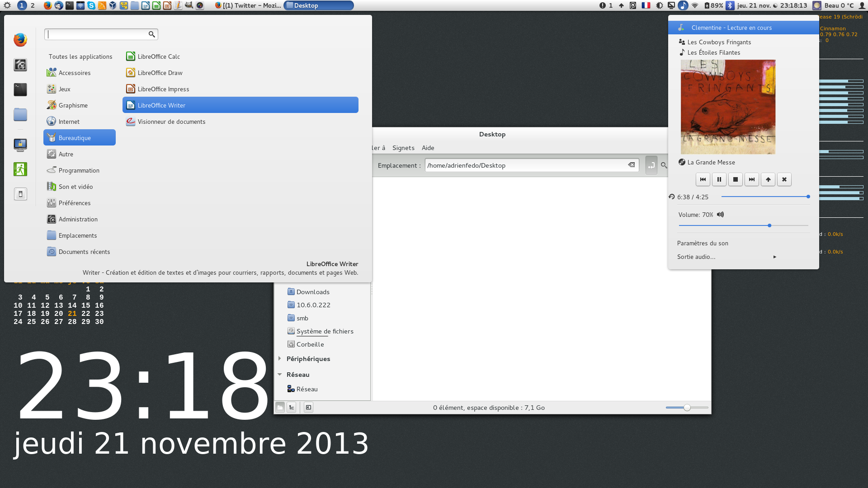Click VirtualBox launcher in top panel
Screen dimensions: 868x488
113,5
